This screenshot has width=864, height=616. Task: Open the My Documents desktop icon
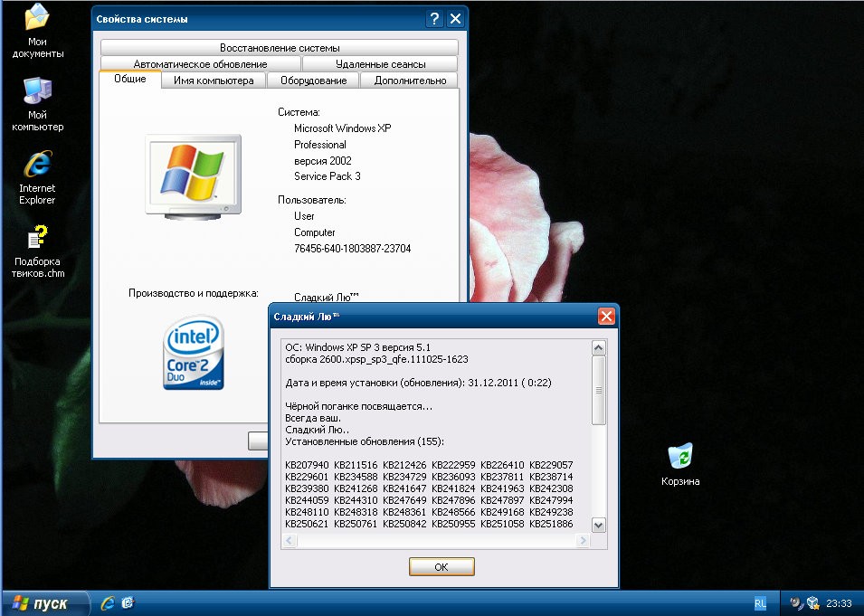tap(37, 31)
